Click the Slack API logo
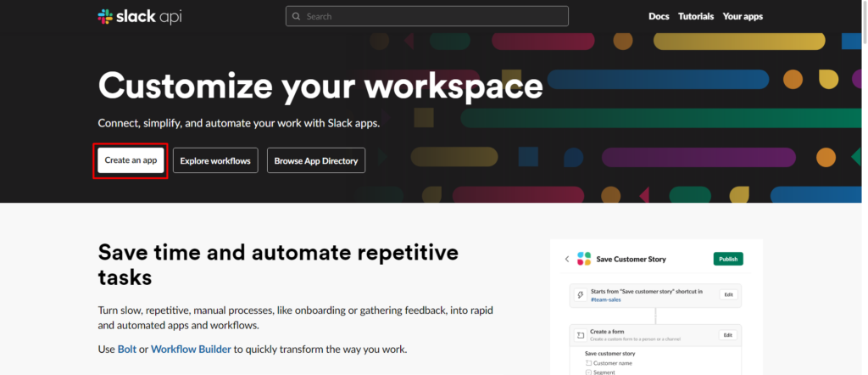This screenshot has height=375, width=868. [x=140, y=17]
